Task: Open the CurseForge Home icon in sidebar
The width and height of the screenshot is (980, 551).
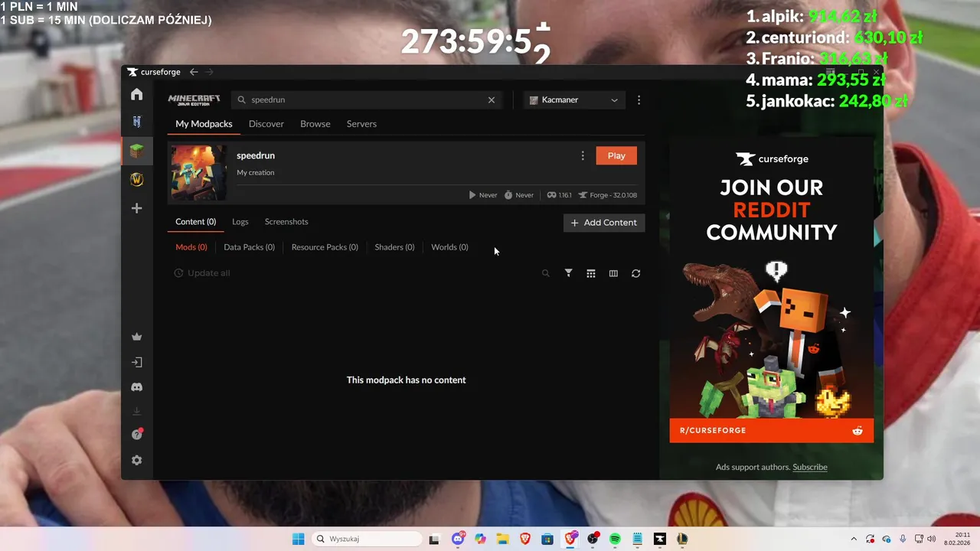Action: coord(136,94)
